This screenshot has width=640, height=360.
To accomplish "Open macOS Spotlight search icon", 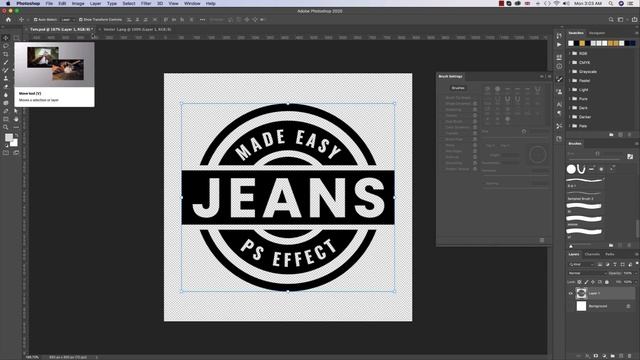I will (x=611, y=3).
